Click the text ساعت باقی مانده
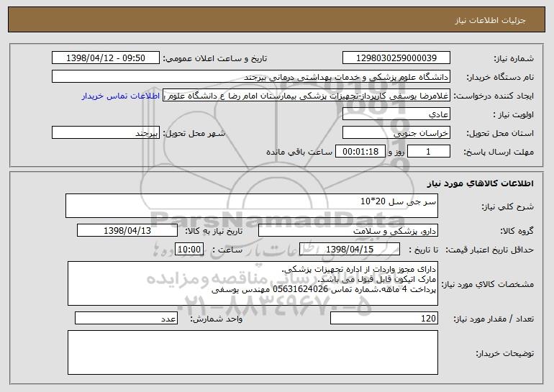554x392 pixels. 299,152
